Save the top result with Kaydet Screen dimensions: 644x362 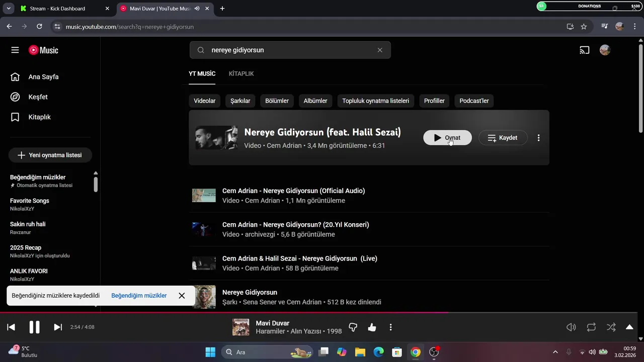point(503,138)
